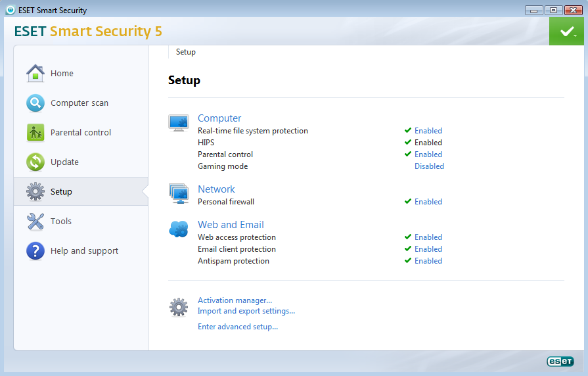588x376 pixels.
Task: Select the Setup menu item
Action: click(61, 192)
